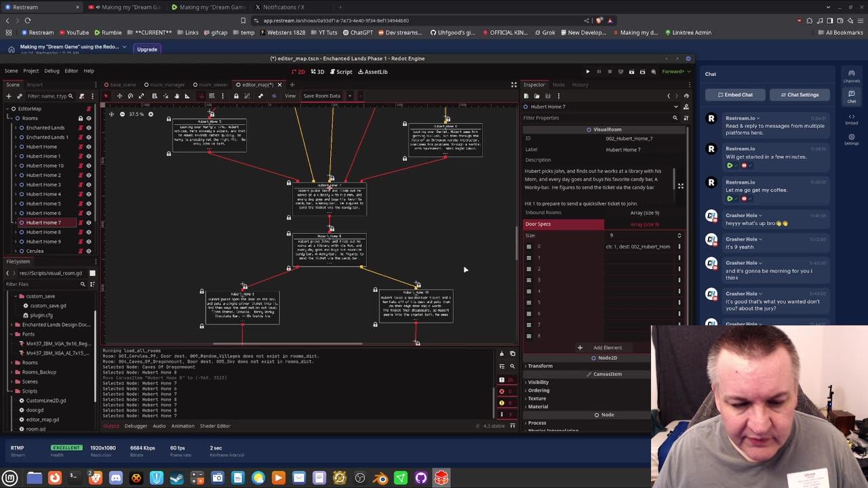Screen dimensions: 868x488
Task: Toggle visibility of Hubert Home 9
Action: click(x=88, y=241)
